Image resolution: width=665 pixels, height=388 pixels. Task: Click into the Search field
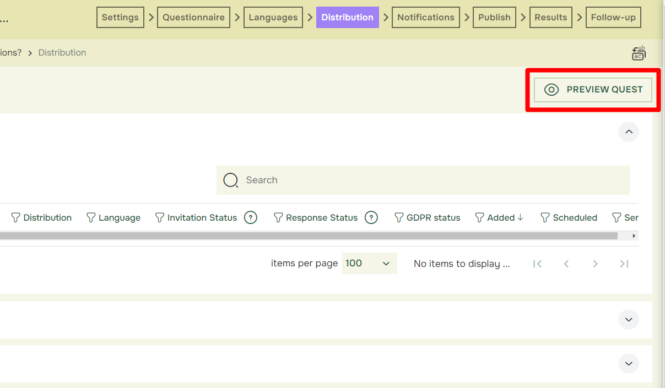point(423,180)
